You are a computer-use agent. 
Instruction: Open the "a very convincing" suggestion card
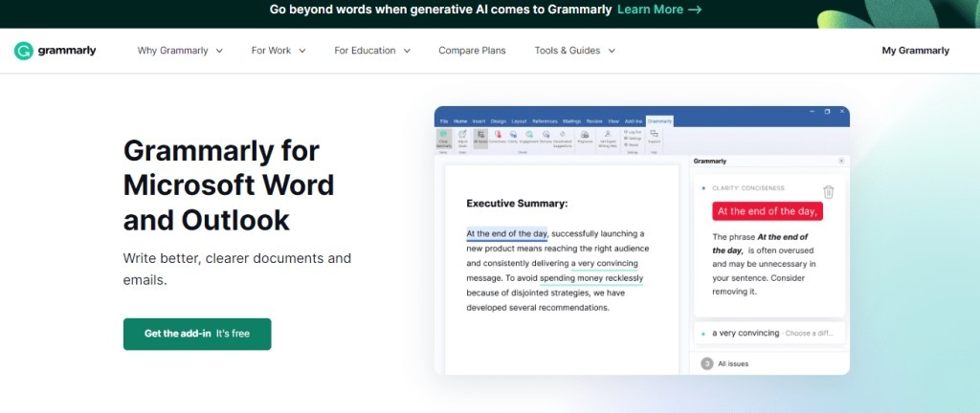tap(769, 333)
